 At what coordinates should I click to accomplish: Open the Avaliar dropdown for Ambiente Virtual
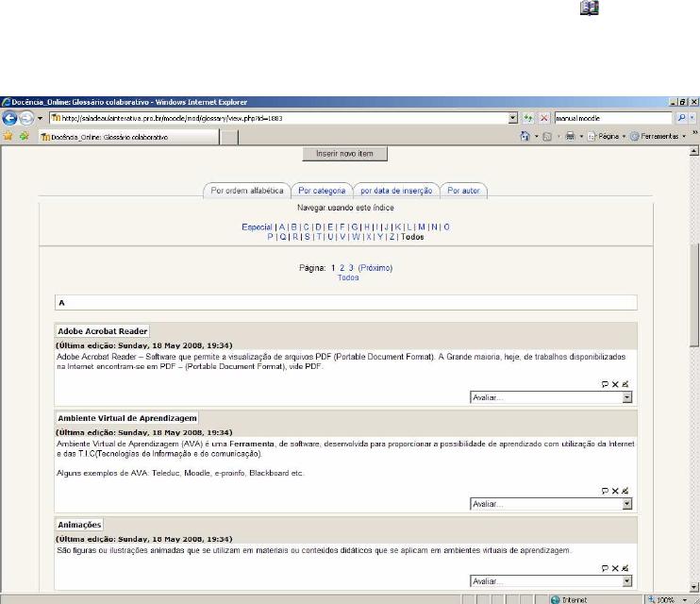pyautogui.click(x=627, y=504)
